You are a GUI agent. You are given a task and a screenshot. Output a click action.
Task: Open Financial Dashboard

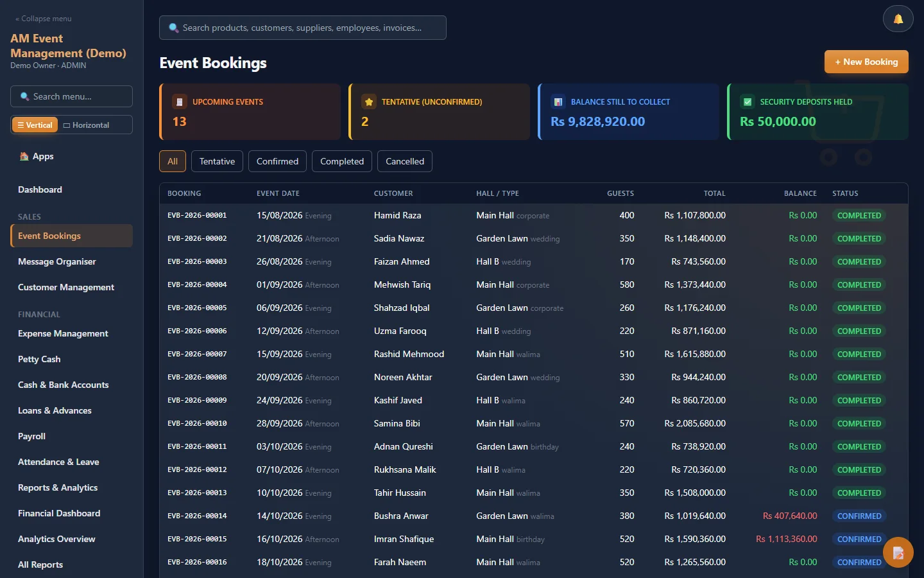pos(71,513)
